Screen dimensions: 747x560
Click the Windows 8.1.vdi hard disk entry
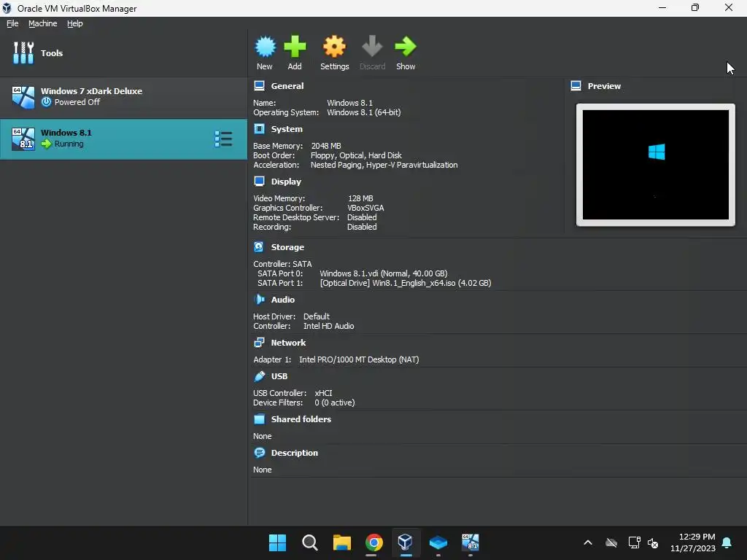(x=384, y=273)
